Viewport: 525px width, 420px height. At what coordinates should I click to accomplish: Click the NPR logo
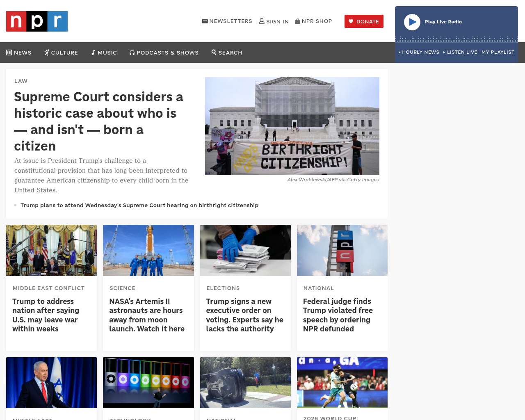(37, 21)
